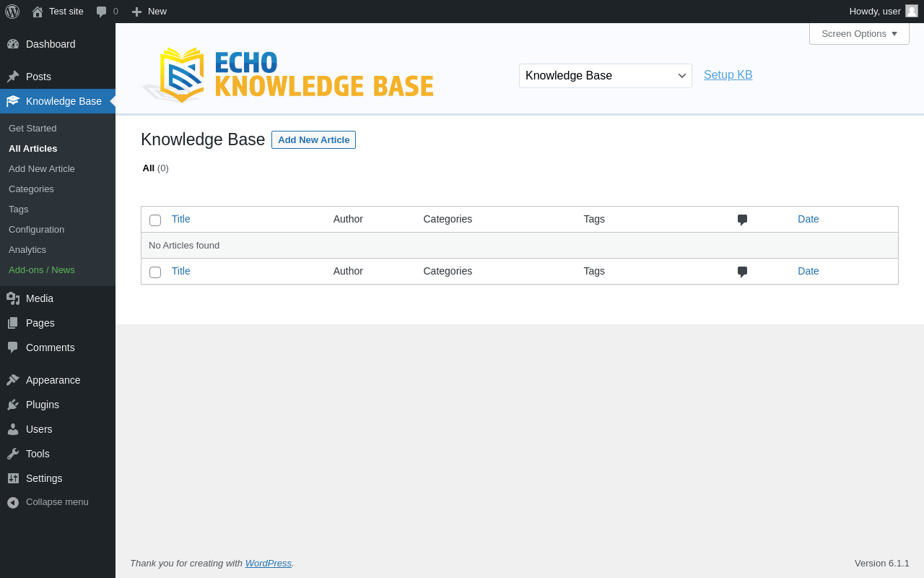Click the Version 6.1.1 footer text
The height and width of the screenshot is (578, 924).
coord(882,564)
